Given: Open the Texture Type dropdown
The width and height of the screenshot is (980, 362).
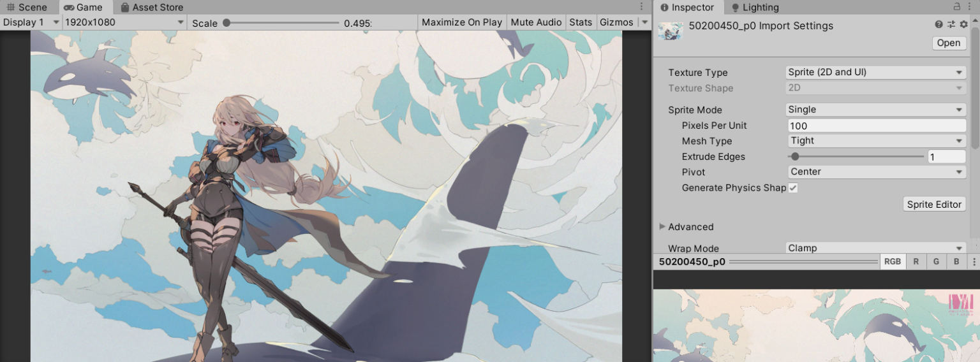Looking at the screenshot, I should coord(876,73).
